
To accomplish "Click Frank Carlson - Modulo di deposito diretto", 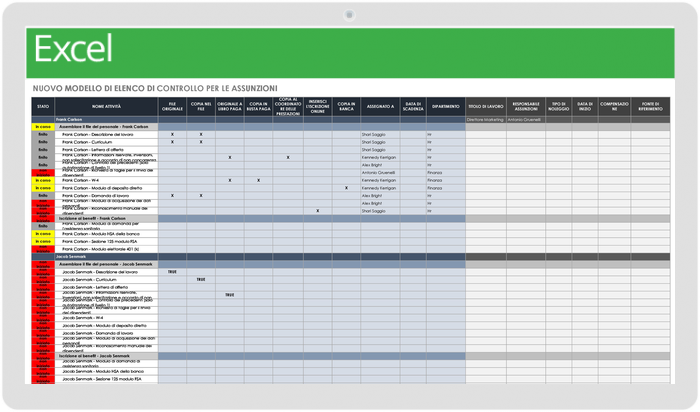I will (x=106, y=188).
